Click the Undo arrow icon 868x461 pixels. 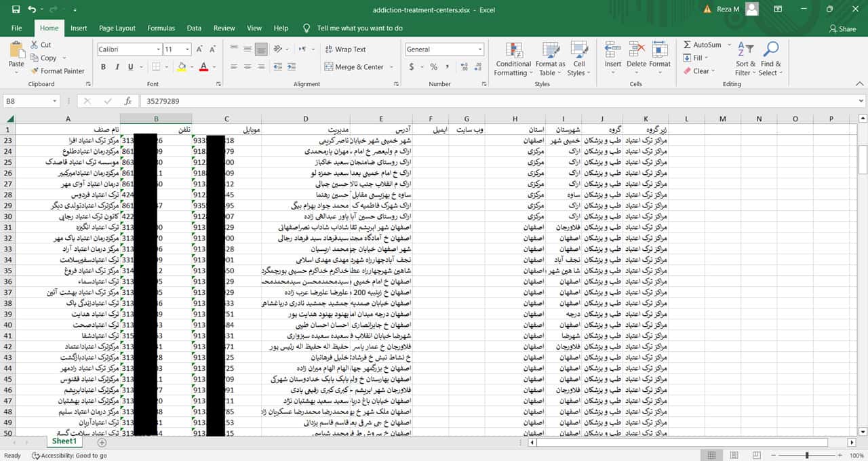coord(32,9)
